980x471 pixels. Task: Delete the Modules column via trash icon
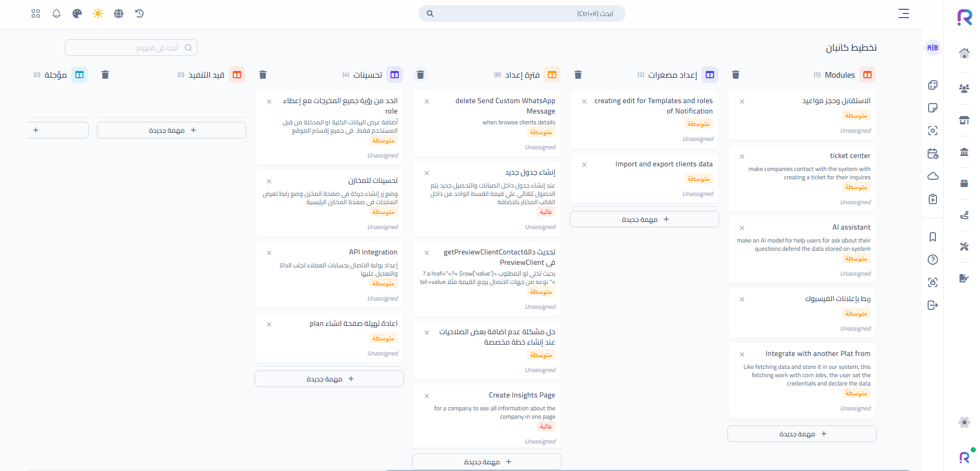[736, 75]
